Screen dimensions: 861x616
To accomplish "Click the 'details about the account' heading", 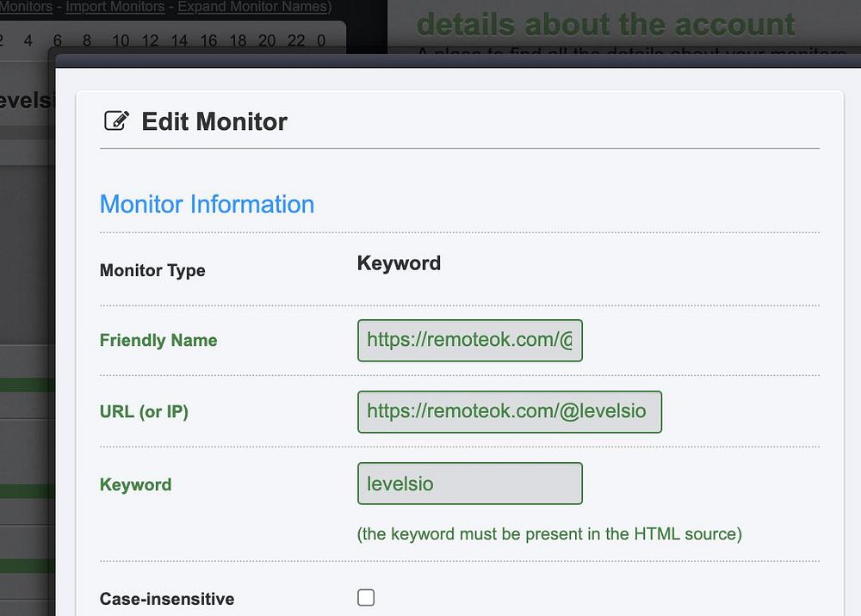I will tap(605, 24).
